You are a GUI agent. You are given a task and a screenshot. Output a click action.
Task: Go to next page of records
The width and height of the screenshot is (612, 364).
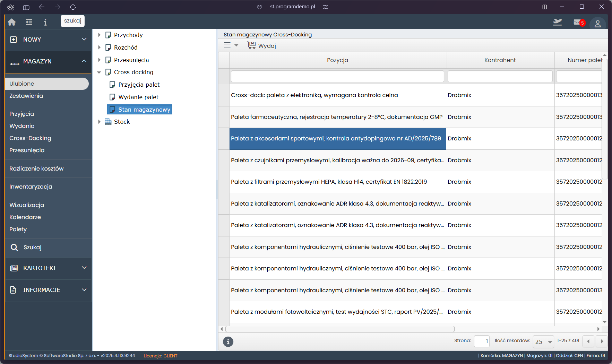pos(602,341)
